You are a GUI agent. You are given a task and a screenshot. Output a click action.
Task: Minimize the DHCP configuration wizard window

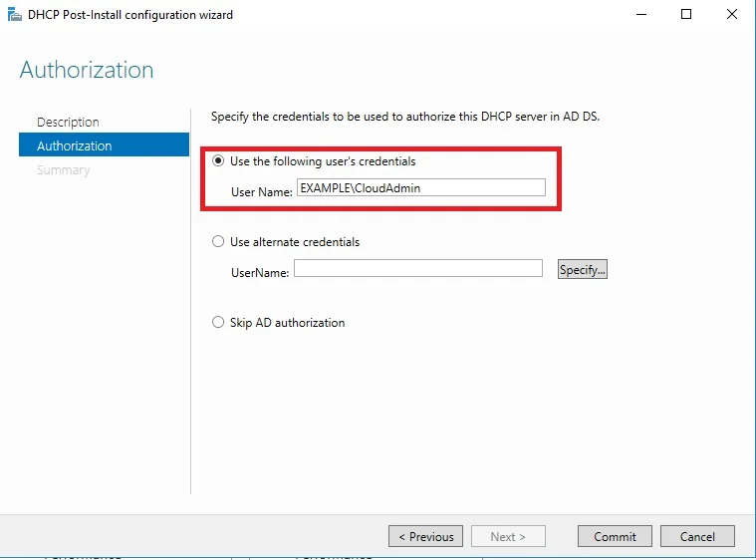[x=639, y=15]
